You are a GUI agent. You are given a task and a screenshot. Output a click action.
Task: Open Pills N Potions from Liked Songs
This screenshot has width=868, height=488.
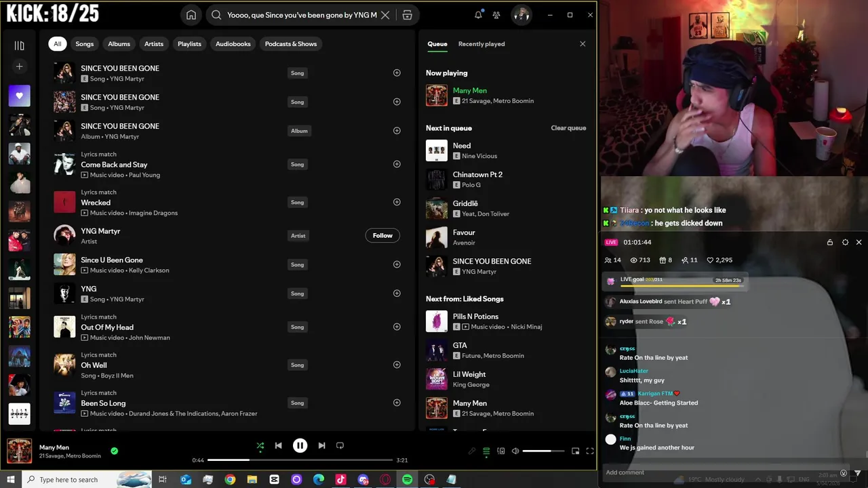coord(506,321)
